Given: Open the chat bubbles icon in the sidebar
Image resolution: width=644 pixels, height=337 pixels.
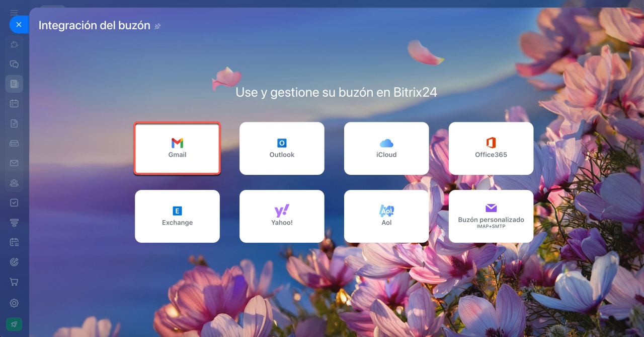Looking at the screenshot, I should tap(14, 64).
